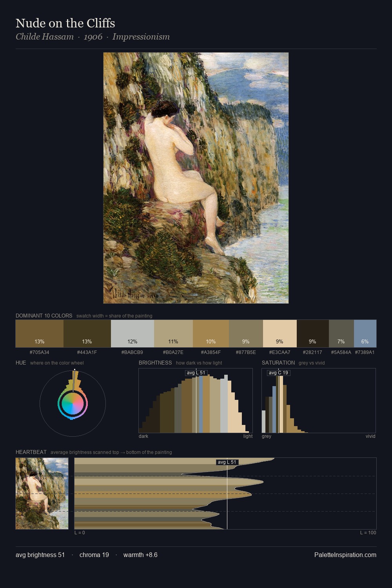
Task: Click the hue color wheel chart
Action: [73, 403]
